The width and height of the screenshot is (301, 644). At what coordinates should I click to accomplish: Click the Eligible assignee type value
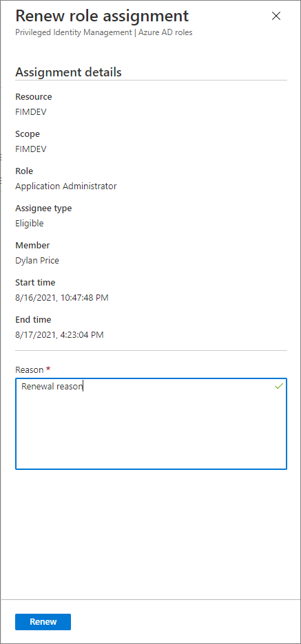[x=29, y=224]
